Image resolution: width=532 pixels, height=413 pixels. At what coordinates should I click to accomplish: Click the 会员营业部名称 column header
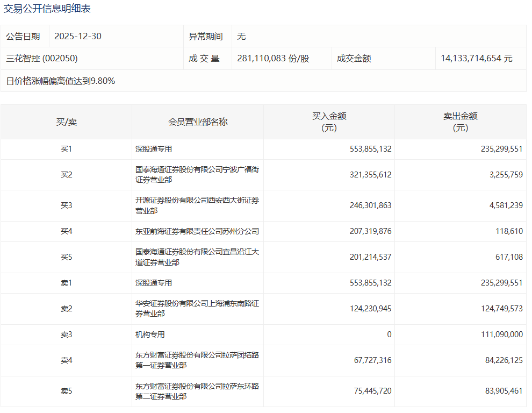198,122
